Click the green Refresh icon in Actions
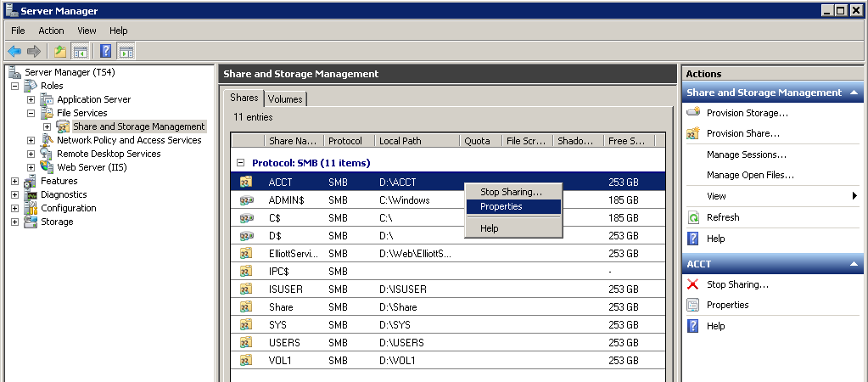The height and width of the screenshot is (382, 868). [693, 217]
